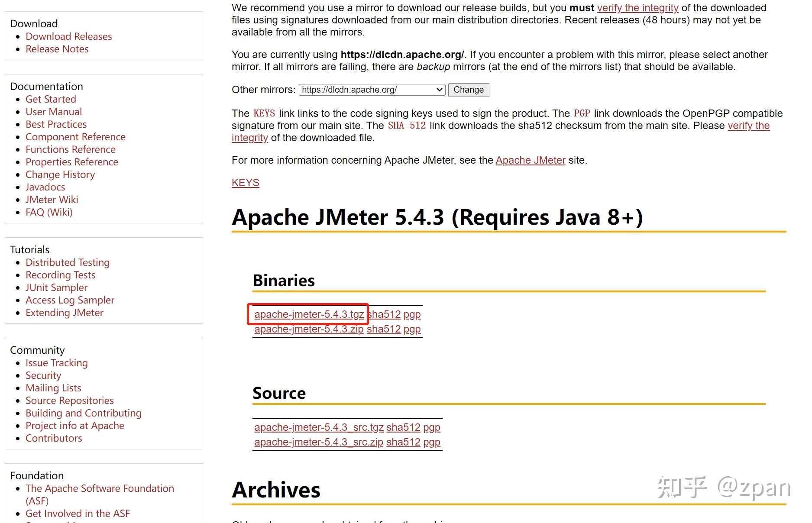Open sha512 checksum for binary tgz
812x523 pixels.
click(385, 314)
